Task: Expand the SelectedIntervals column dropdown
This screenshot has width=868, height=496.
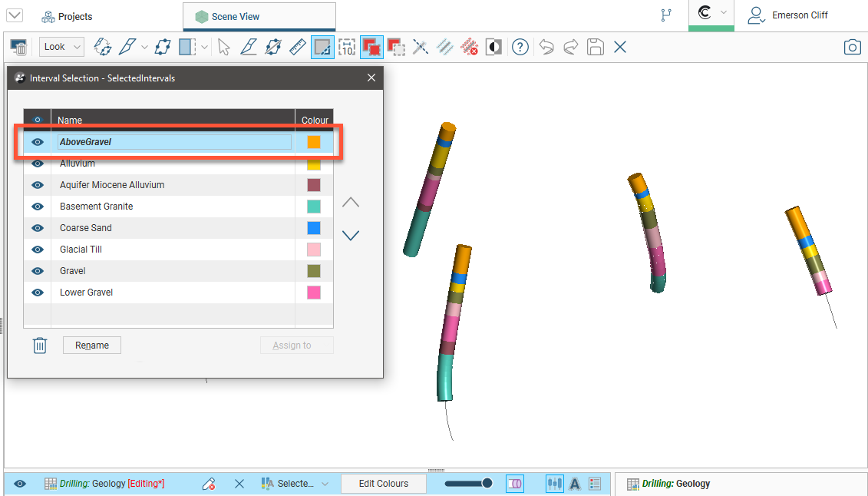Action: click(325, 484)
